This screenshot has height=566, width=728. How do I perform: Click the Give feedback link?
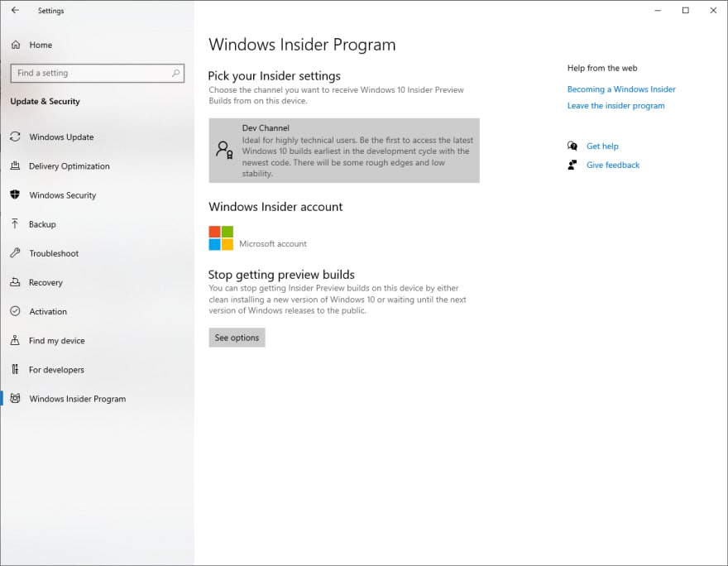(613, 165)
